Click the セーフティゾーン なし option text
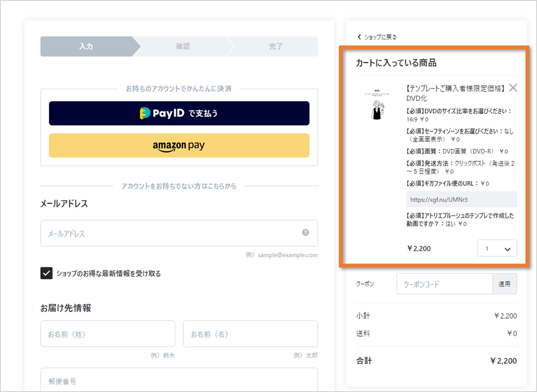537x392 pixels. tap(460, 135)
